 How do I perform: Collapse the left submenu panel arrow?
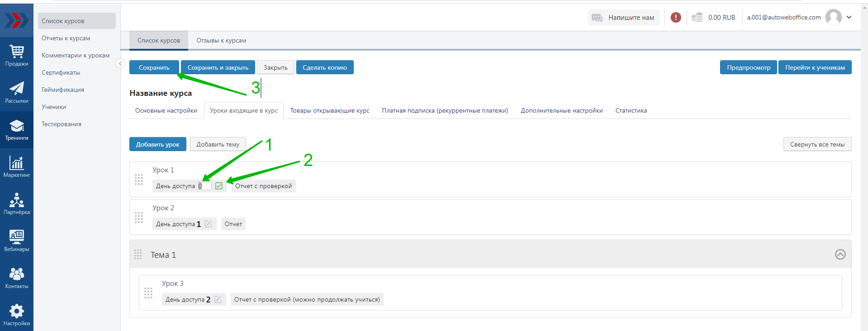point(120,63)
